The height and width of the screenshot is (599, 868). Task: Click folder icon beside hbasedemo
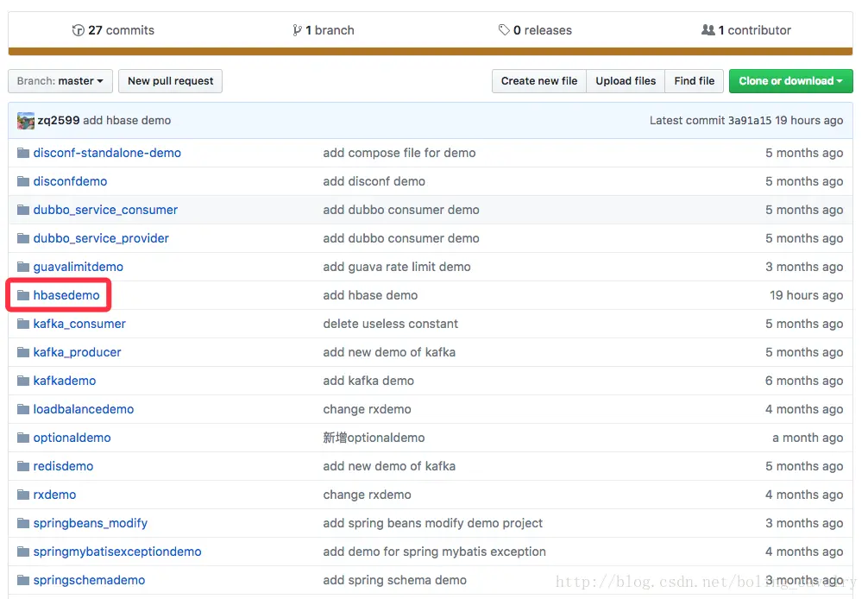pos(23,295)
